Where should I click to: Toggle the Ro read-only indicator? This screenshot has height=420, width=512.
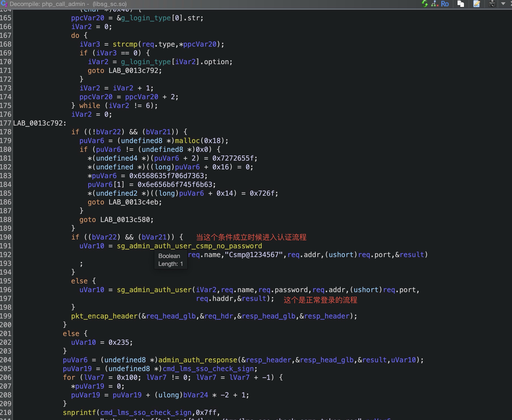(445, 4)
